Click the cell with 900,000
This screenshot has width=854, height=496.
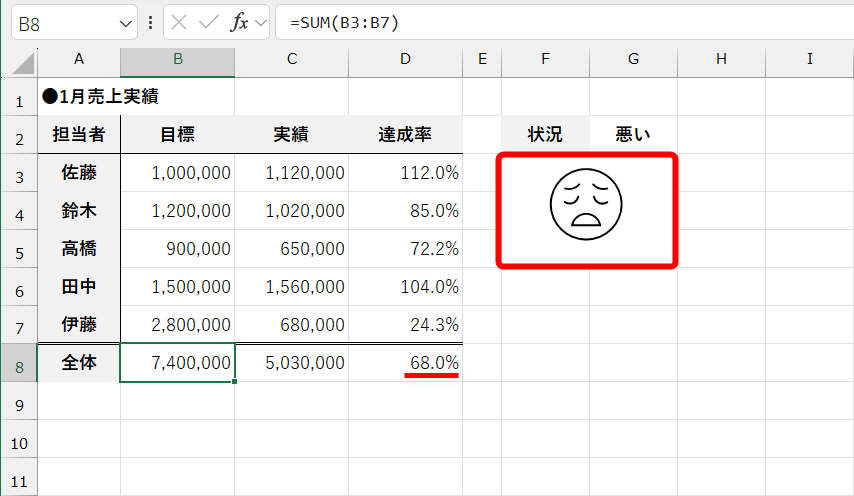click(178, 249)
